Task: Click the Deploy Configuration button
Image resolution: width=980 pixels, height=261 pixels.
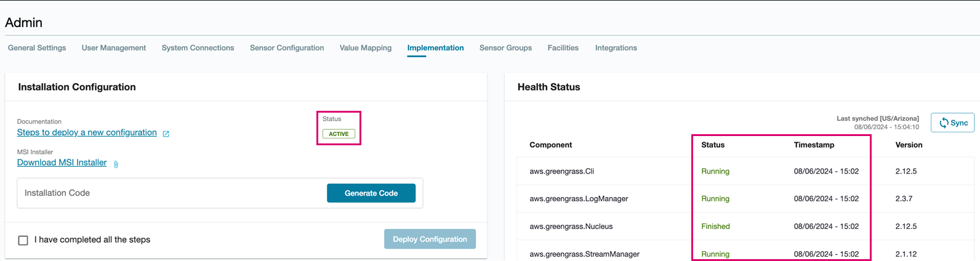Action: (430, 239)
